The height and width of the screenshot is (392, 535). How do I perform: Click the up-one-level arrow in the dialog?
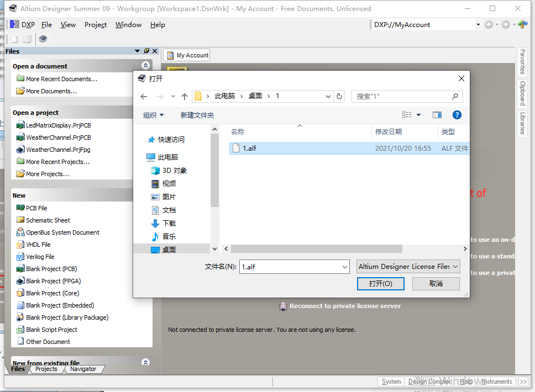[x=185, y=96]
